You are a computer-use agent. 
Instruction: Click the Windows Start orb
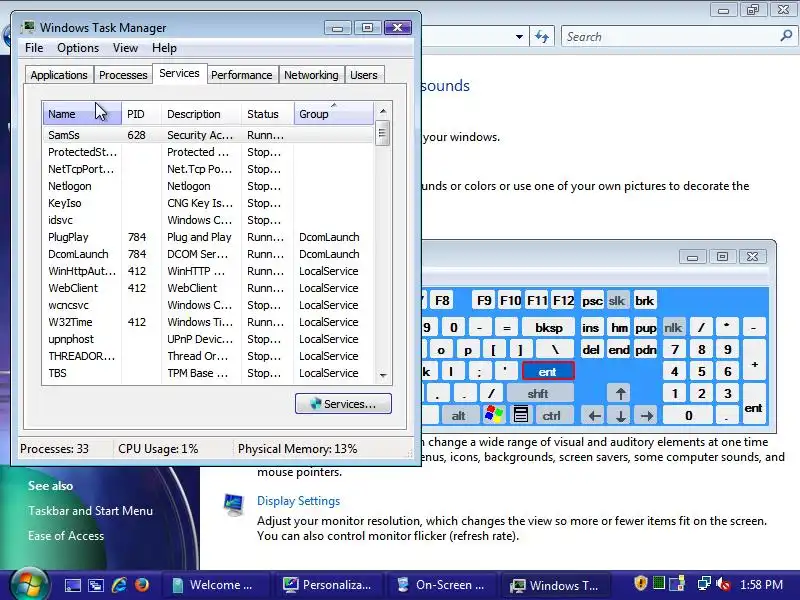coord(29,585)
